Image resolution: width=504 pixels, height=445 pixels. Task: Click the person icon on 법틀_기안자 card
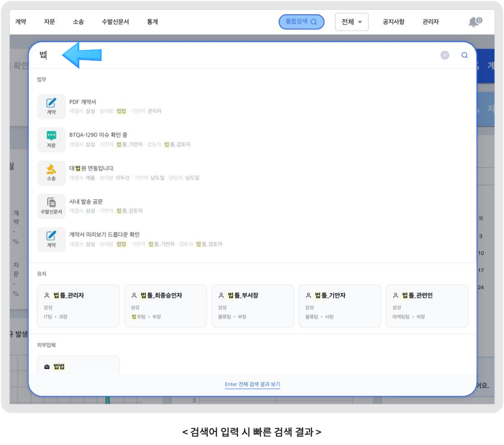pyautogui.click(x=308, y=295)
